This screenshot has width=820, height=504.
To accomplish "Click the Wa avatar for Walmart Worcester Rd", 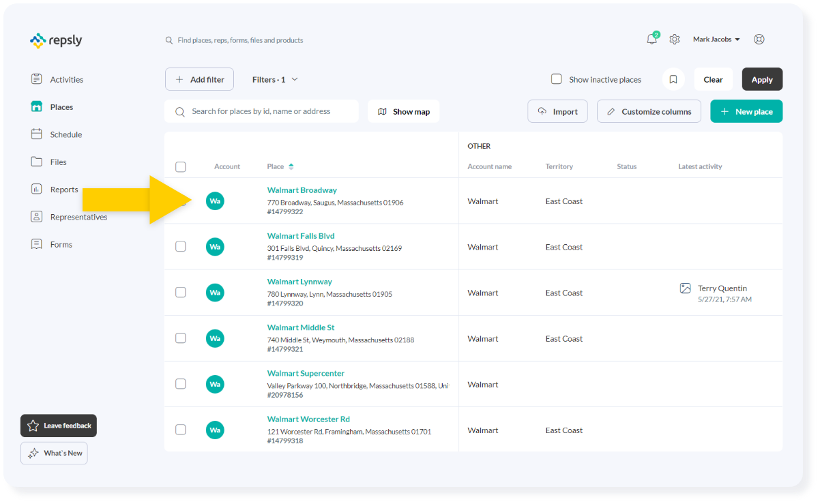I will [x=215, y=430].
